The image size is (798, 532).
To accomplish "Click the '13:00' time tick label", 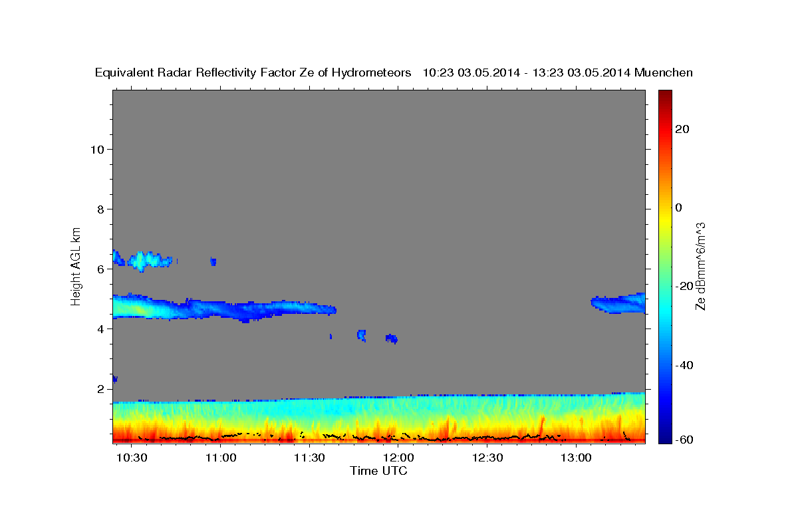I will pos(576,458).
